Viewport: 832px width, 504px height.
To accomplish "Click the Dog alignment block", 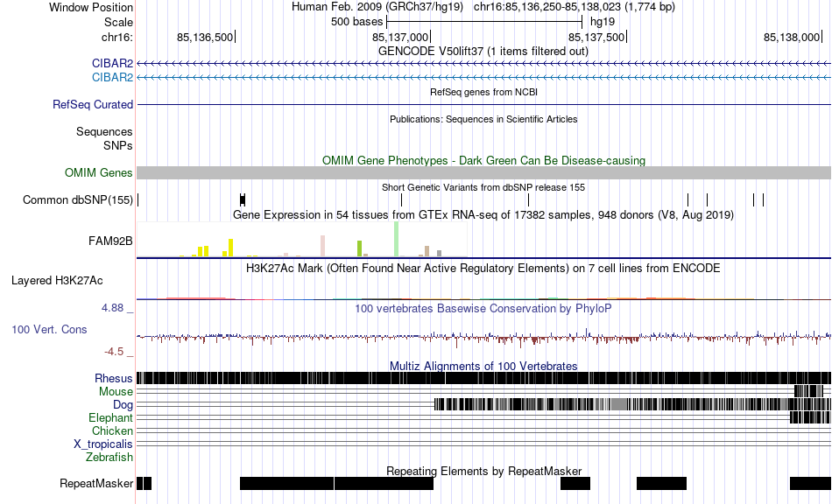I will click(632, 404).
